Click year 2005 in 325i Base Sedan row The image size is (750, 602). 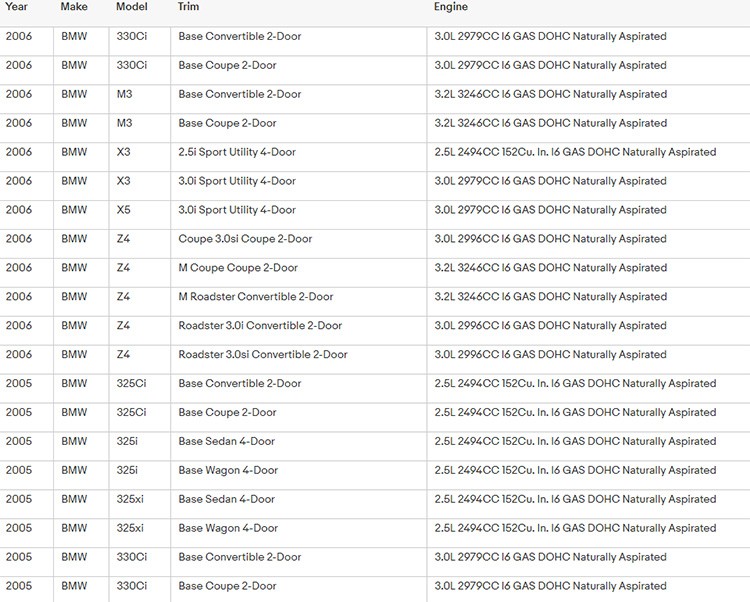pyautogui.click(x=19, y=441)
